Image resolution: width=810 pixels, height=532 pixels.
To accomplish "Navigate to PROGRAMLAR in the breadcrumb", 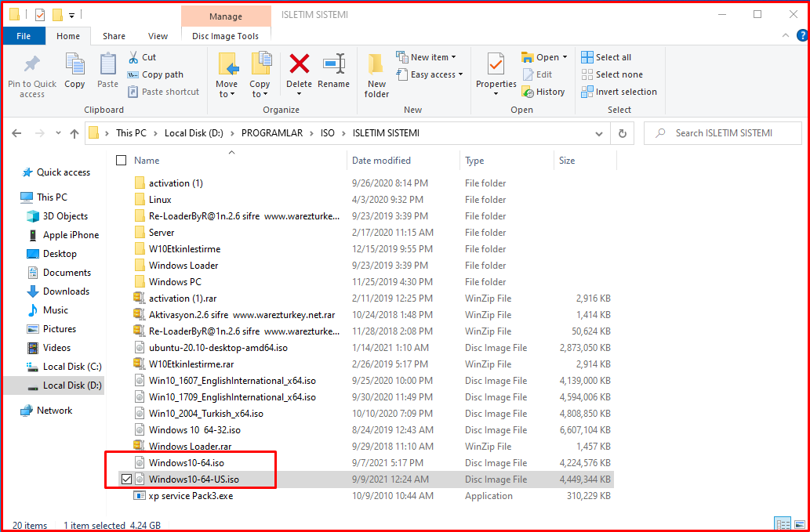I will 272,133.
